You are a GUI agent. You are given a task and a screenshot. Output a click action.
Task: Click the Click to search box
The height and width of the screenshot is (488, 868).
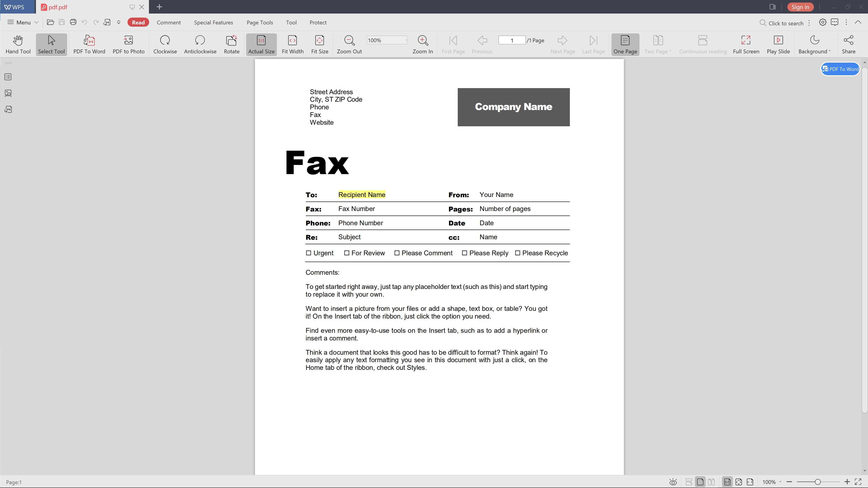pos(781,23)
